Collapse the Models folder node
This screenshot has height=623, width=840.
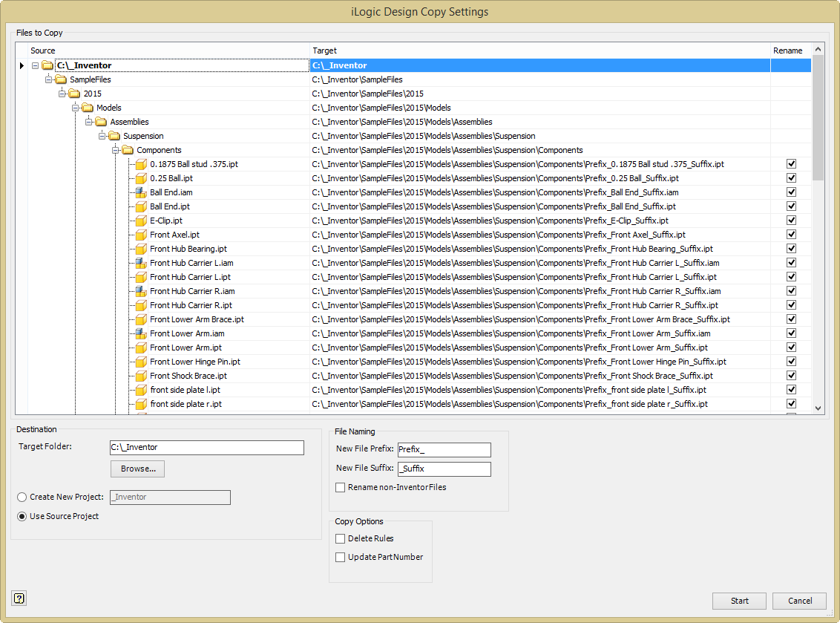pyautogui.click(x=76, y=107)
